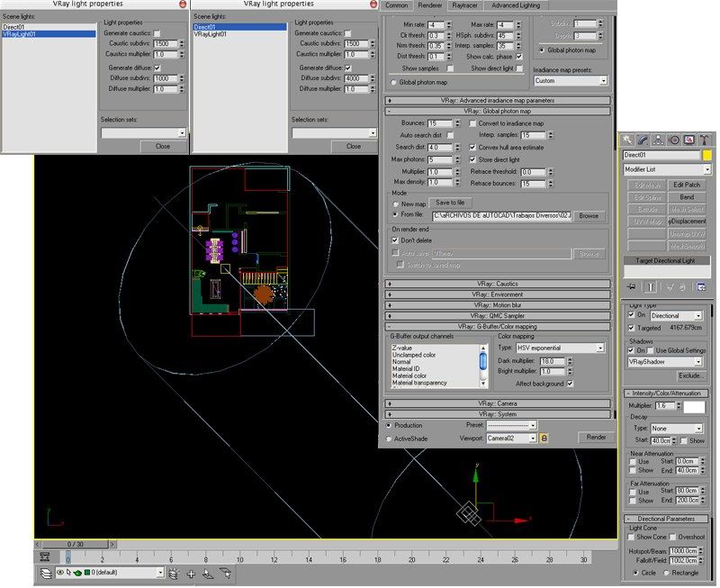This screenshot has width=720, height=588.
Task: Expand the VRay Environment rollout
Action: [498, 294]
